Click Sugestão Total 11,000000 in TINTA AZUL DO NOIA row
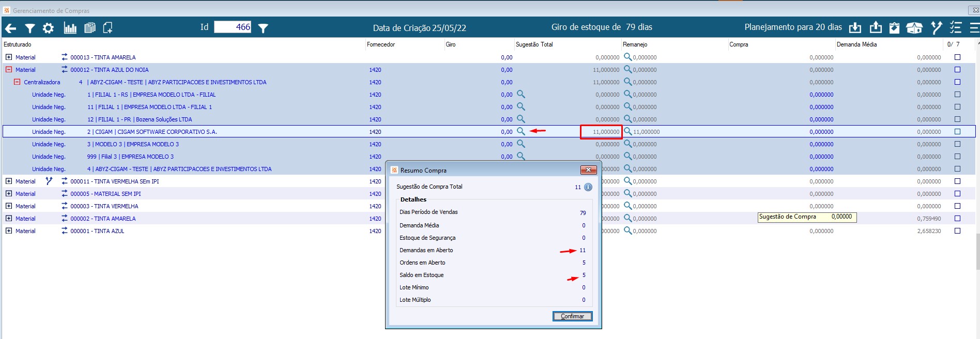980x339 pixels. [x=606, y=70]
